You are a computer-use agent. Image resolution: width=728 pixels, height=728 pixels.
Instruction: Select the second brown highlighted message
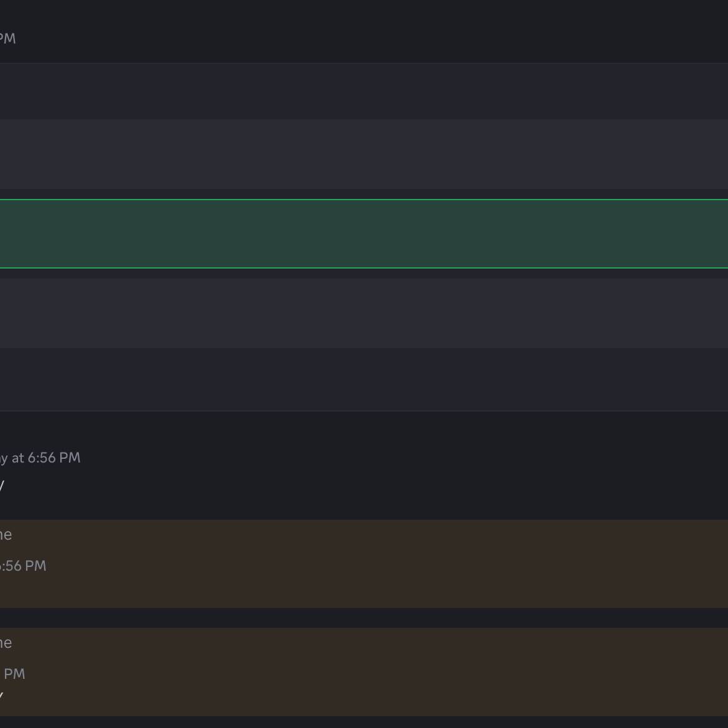pos(364,672)
